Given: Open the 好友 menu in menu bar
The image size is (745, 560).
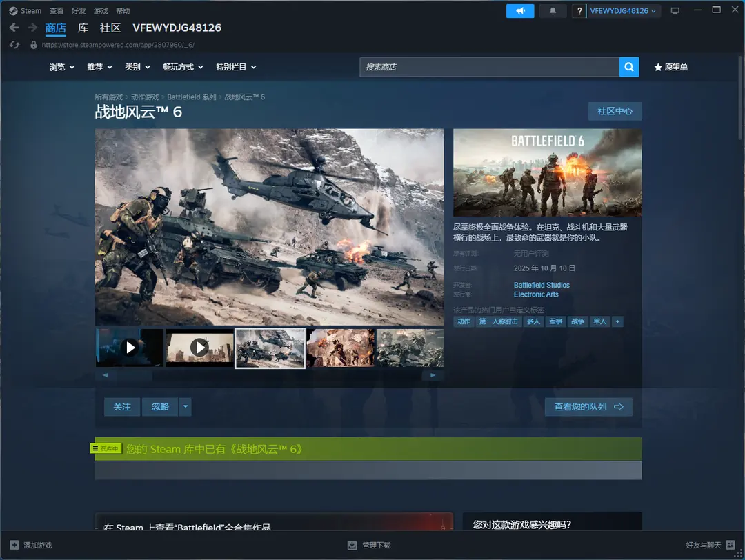Looking at the screenshot, I should (79, 11).
